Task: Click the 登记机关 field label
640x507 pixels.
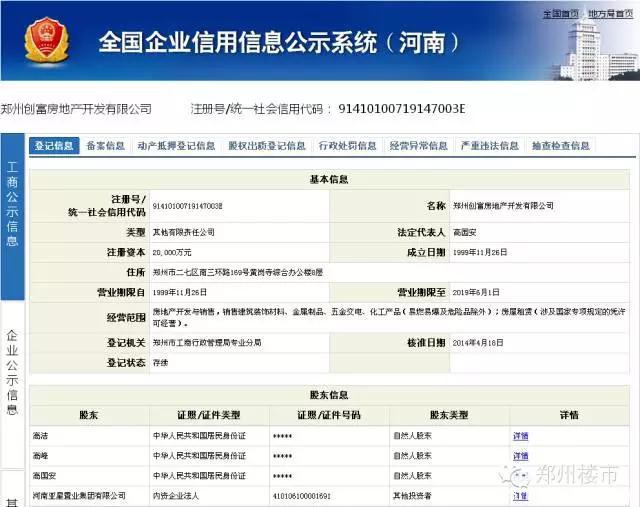Action: [x=126, y=342]
